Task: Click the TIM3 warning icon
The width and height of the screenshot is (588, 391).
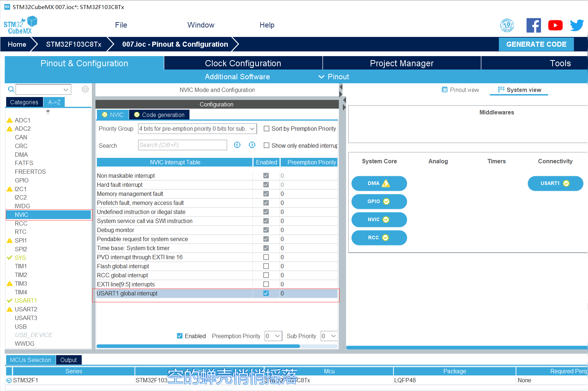Action: 10,283
